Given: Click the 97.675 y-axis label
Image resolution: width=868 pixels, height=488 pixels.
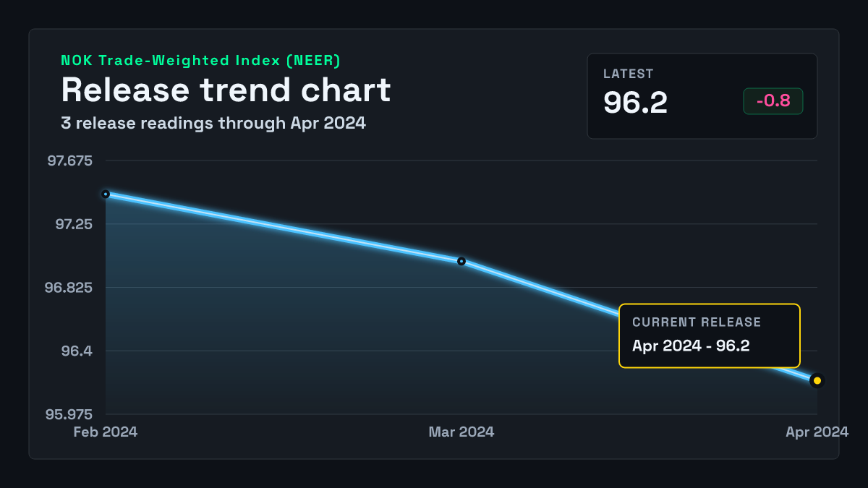Looking at the screenshot, I should pos(70,160).
